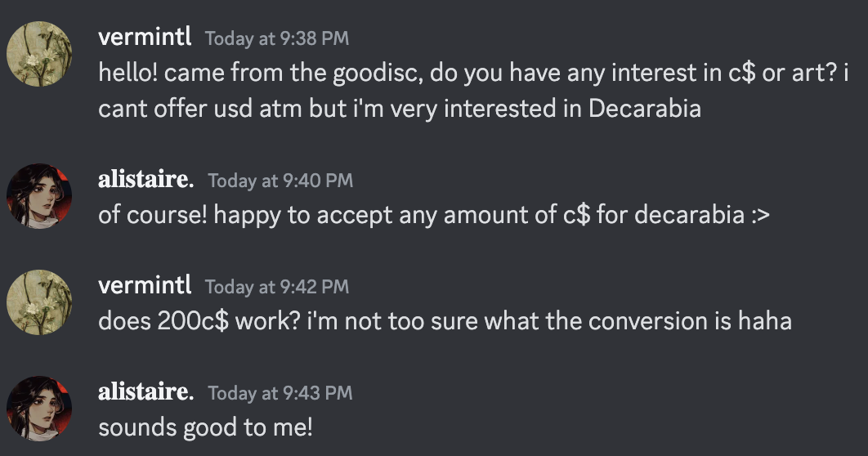868x456 pixels.
Task: Open alistaire's avatar beside "sounds good to me!"
Action: click(39, 409)
